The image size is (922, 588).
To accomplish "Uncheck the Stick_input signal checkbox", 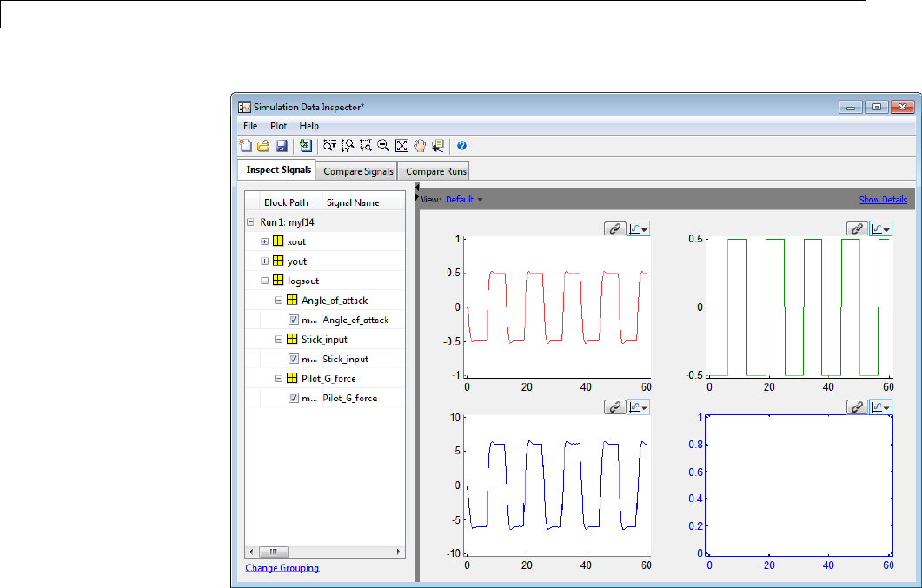I will click(x=294, y=359).
